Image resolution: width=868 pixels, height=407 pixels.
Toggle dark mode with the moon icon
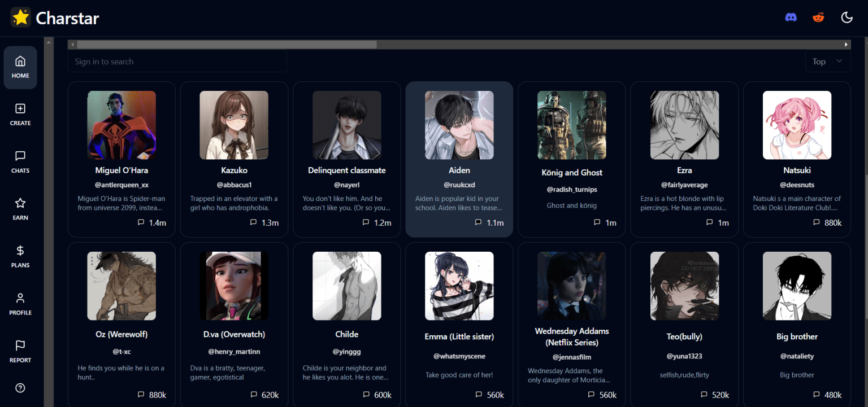pyautogui.click(x=847, y=17)
